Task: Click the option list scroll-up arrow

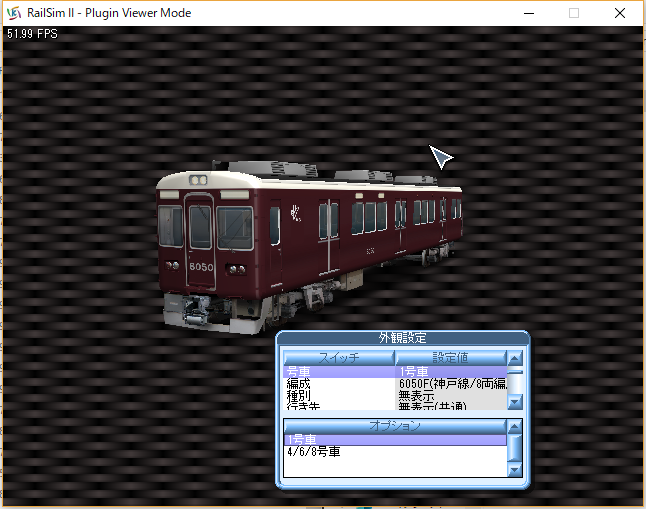Action: click(515, 427)
